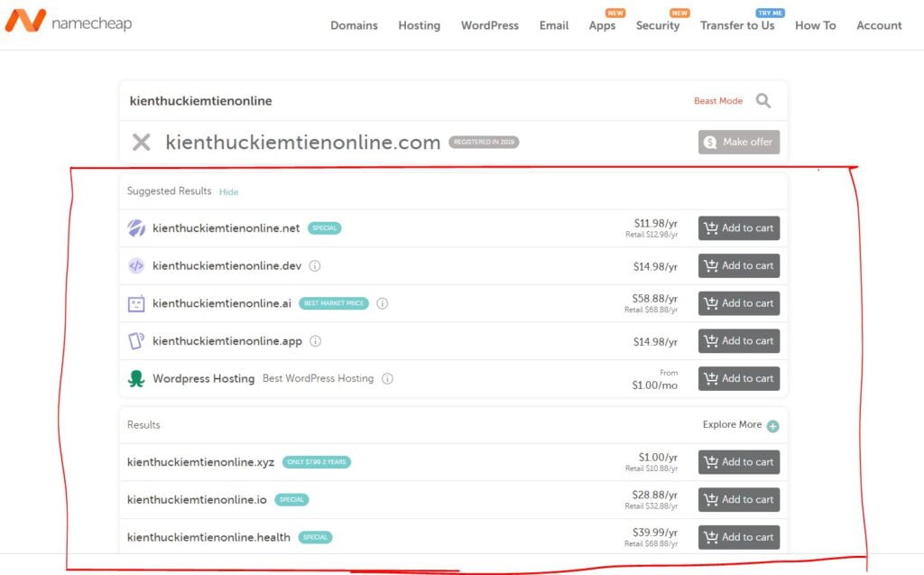Open the Transfer to Us menu
This screenshot has width=924, height=575.
pyautogui.click(x=737, y=25)
